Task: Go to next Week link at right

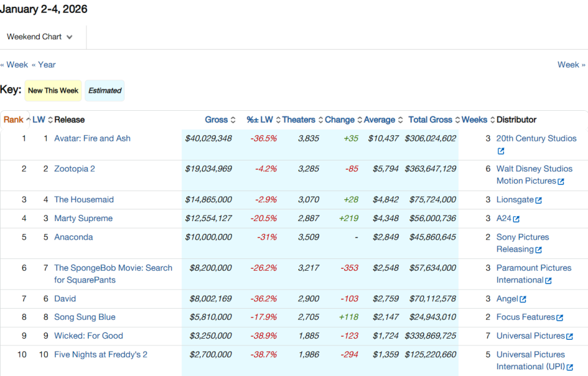Action: pyautogui.click(x=572, y=65)
